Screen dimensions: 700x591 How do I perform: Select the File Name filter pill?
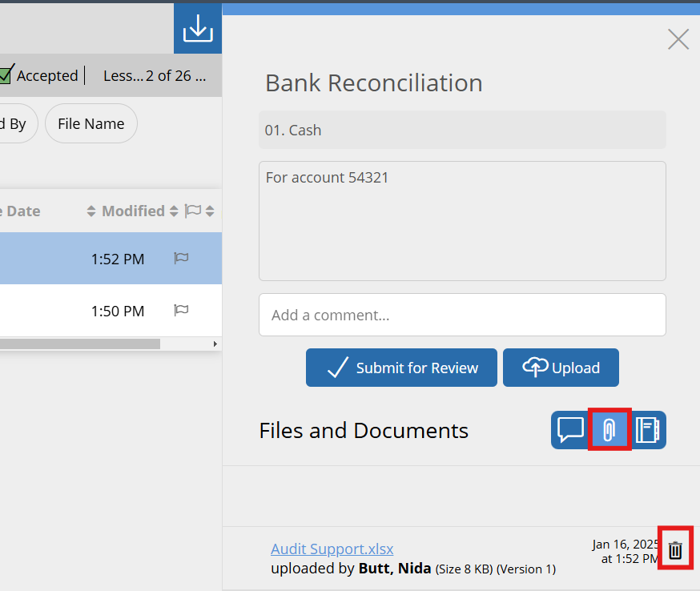click(x=91, y=124)
